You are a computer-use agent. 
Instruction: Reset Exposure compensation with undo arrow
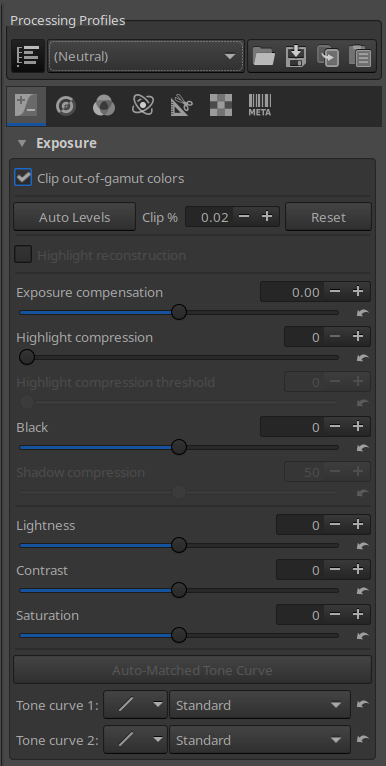pos(363,313)
